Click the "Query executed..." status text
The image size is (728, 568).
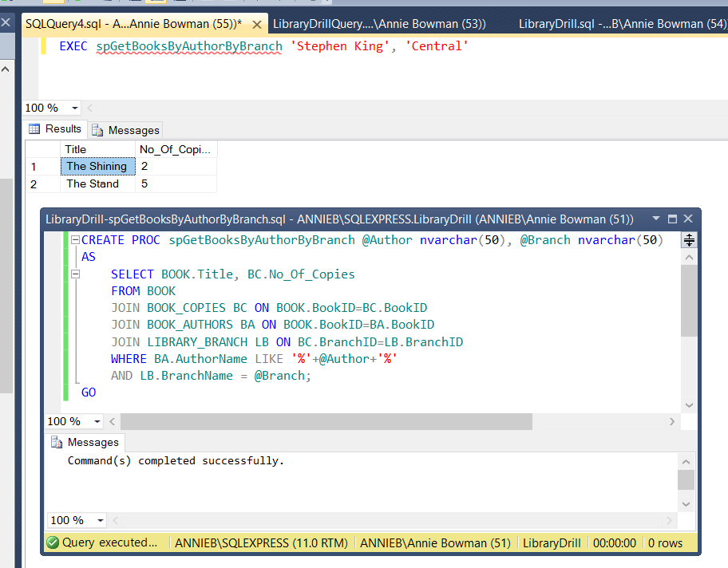coord(109,542)
